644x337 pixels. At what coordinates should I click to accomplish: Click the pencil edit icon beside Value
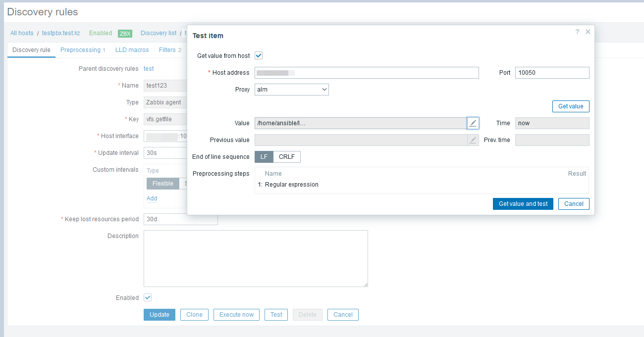pos(473,123)
